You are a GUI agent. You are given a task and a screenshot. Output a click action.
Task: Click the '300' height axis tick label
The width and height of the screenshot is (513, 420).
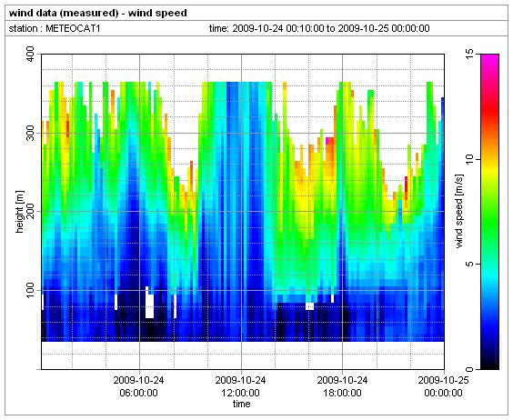click(30, 133)
